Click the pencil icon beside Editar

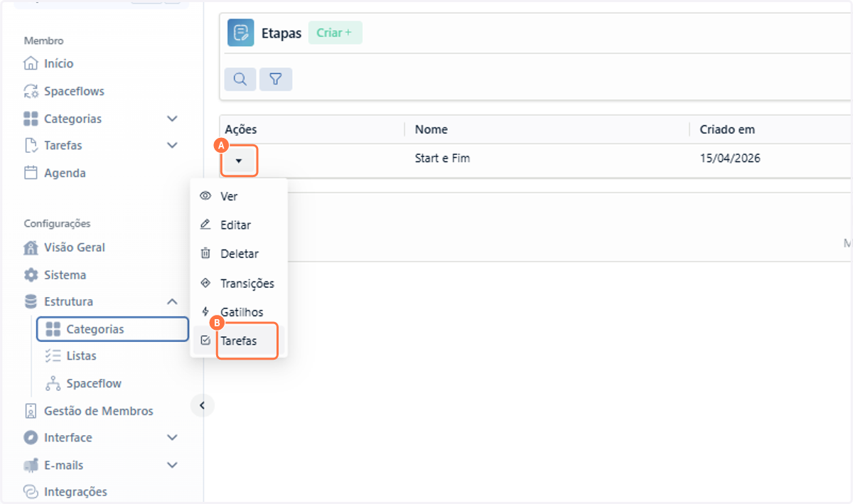coord(205,225)
